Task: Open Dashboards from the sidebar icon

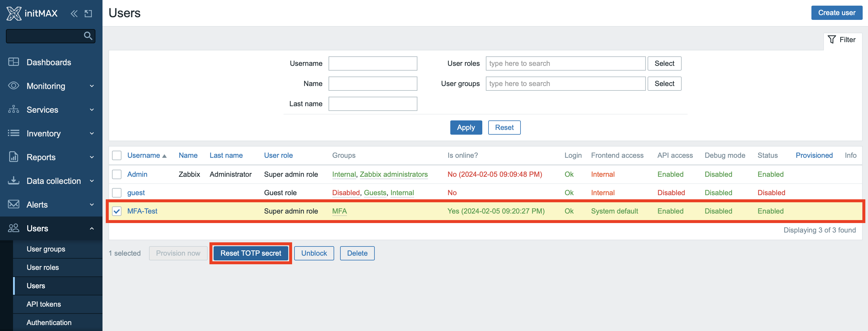Action: (x=13, y=62)
